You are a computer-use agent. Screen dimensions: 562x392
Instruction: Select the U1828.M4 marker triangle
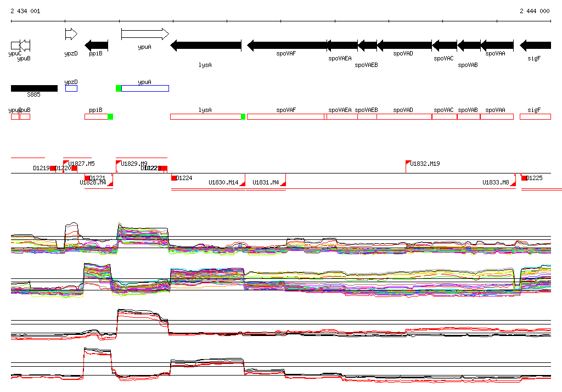point(110,183)
